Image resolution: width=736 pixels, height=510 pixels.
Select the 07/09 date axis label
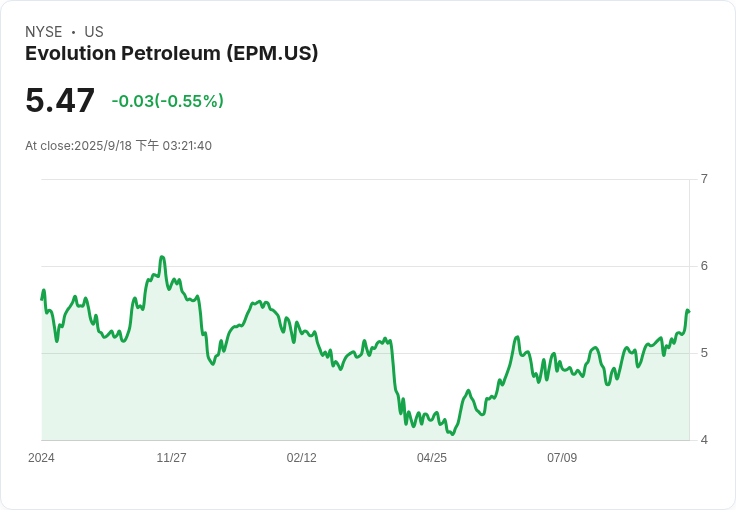tap(561, 458)
